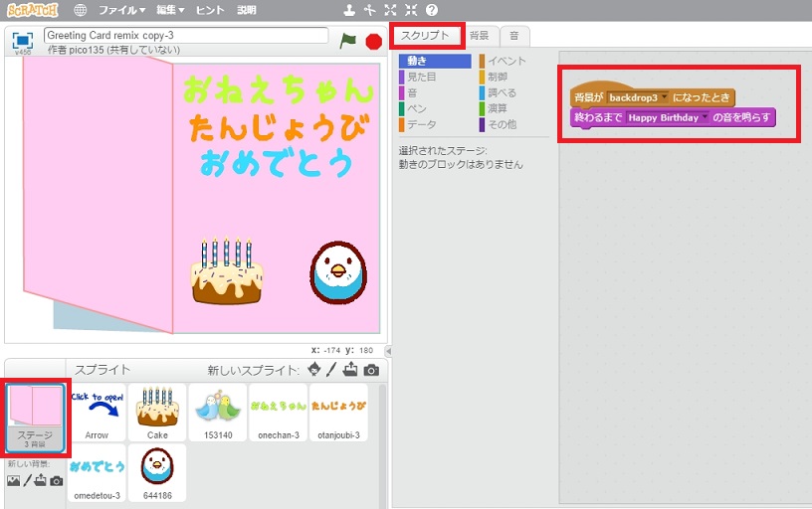Viewport: 812px width, 509px height.
Task: Open the 編集 menu
Action: [x=170, y=10]
